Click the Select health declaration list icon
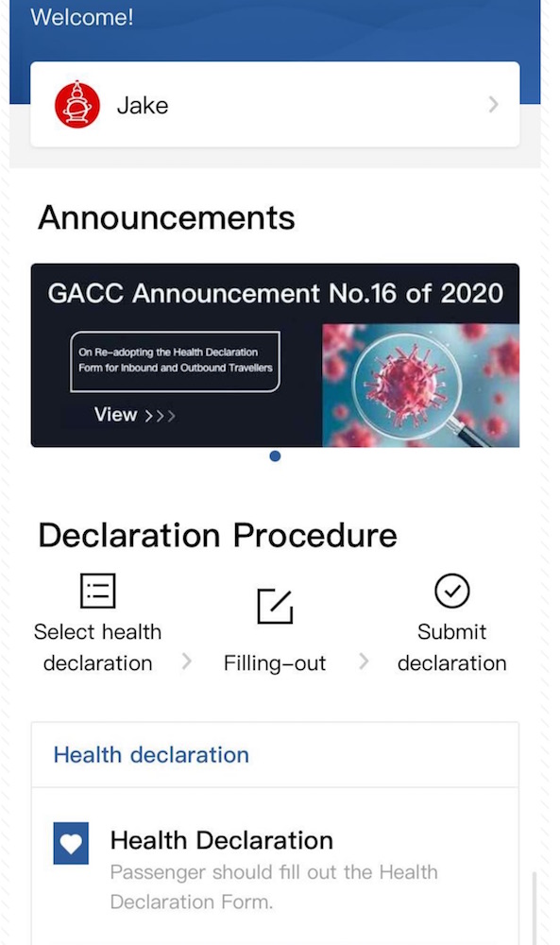The image size is (560, 945). (97, 590)
